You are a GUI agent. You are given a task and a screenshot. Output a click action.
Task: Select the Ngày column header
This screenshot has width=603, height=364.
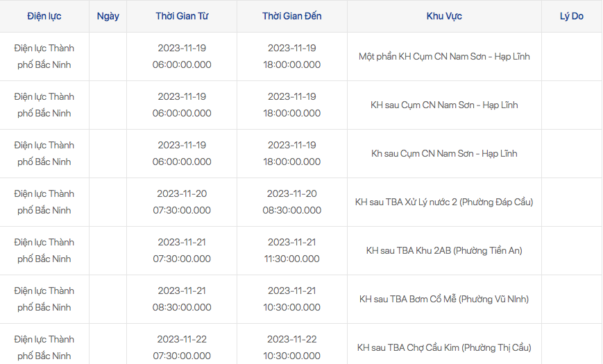click(108, 16)
